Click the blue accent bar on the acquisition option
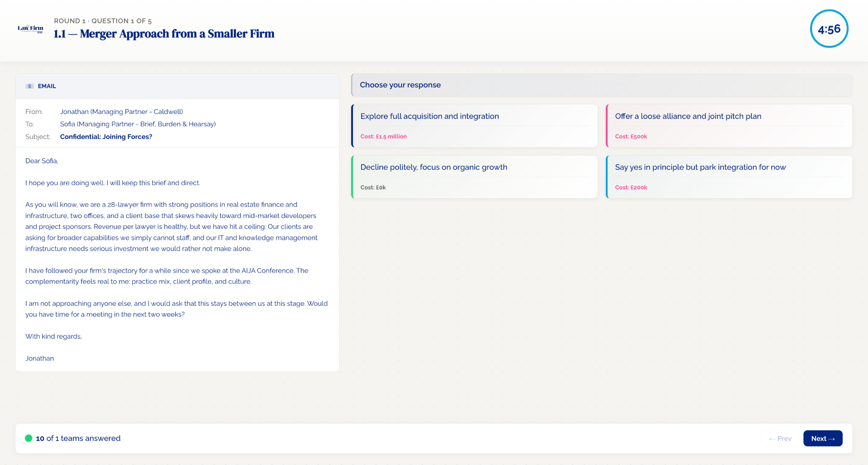The image size is (868, 465). tap(352, 126)
